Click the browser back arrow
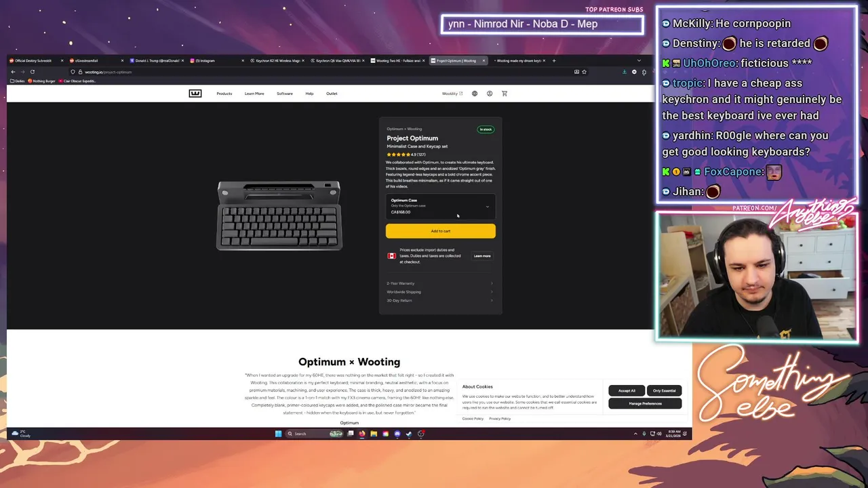The height and width of the screenshot is (488, 868). click(x=13, y=72)
